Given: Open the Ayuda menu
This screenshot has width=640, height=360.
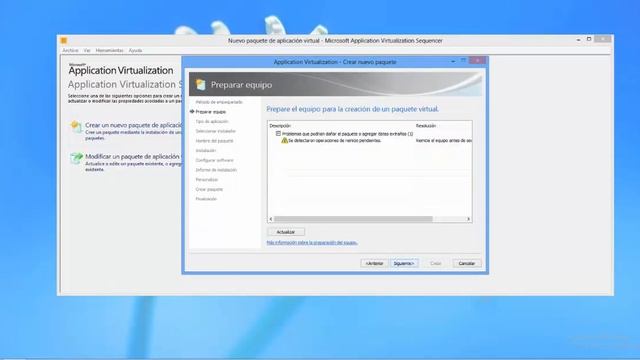Looking at the screenshot, I should click(x=136, y=51).
